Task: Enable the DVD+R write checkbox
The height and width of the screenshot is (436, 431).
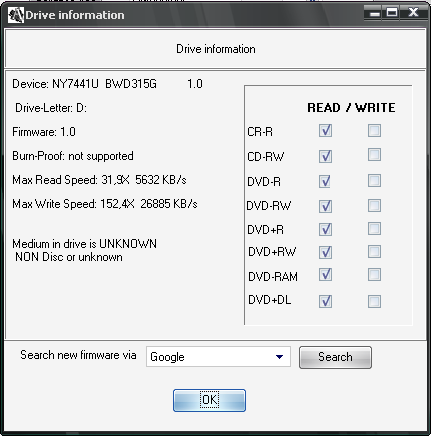Action: point(374,229)
